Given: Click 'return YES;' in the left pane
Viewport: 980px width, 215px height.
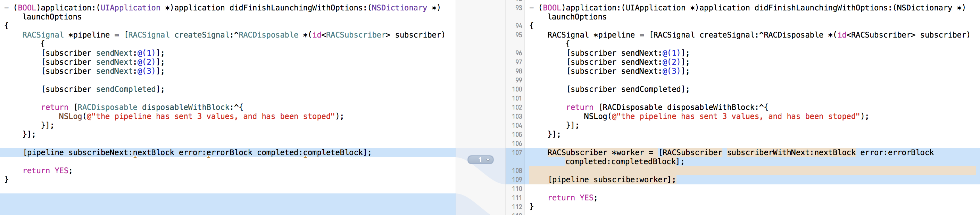Looking at the screenshot, I should click(48, 170).
